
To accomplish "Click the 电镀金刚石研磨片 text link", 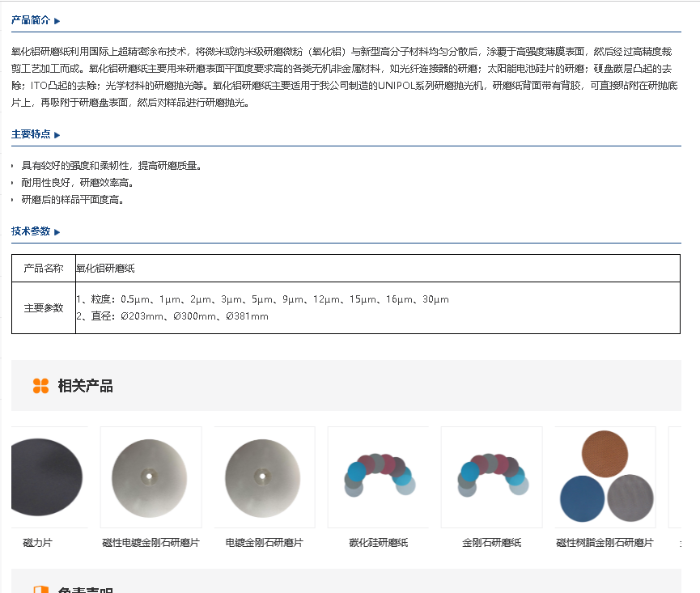I will [264, 543].
